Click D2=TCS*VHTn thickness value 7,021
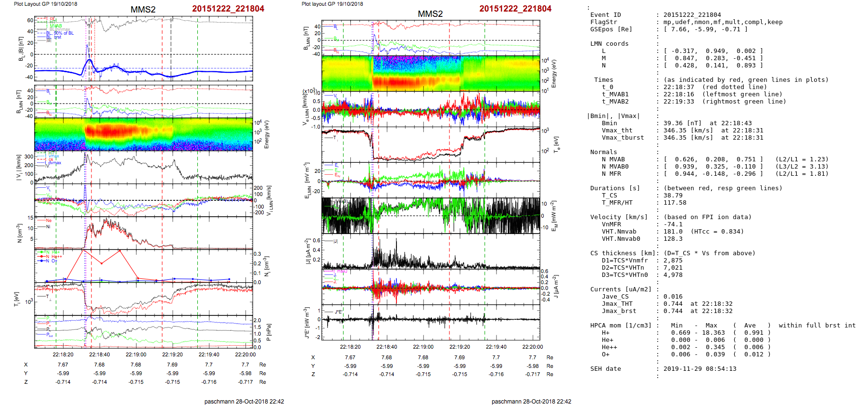868x405 pixels. pyautogui.click(x=673, y=268)
